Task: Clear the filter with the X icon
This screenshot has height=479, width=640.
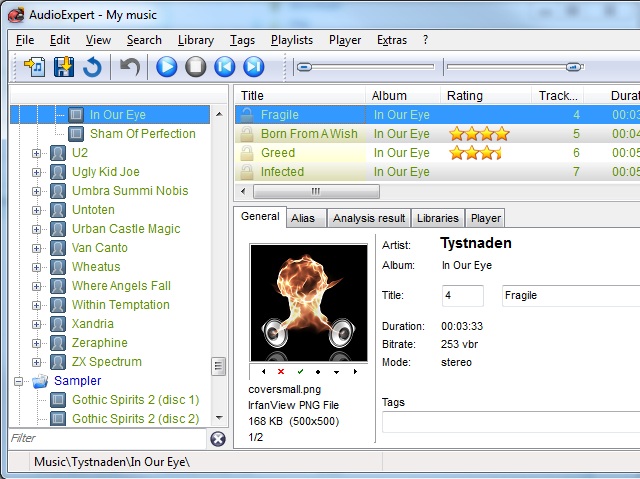Action: [218, 439]
